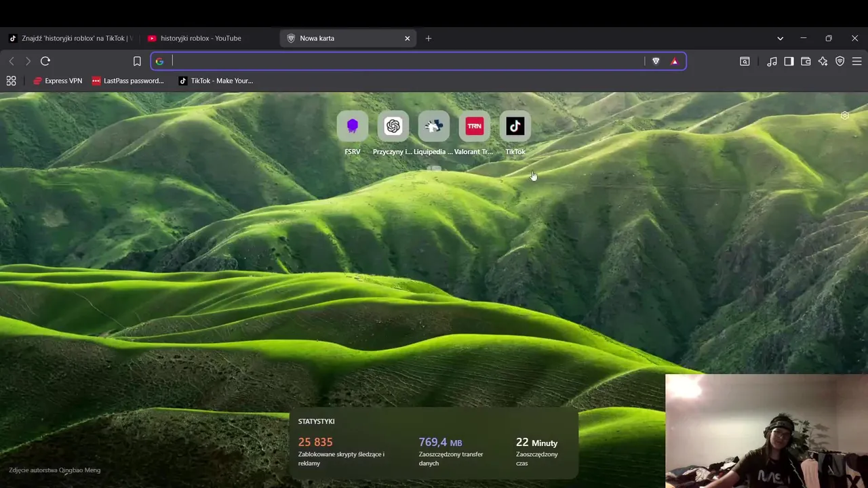Open Brave Rewards triangle icon
868x488 pixels.
[674, 61]
